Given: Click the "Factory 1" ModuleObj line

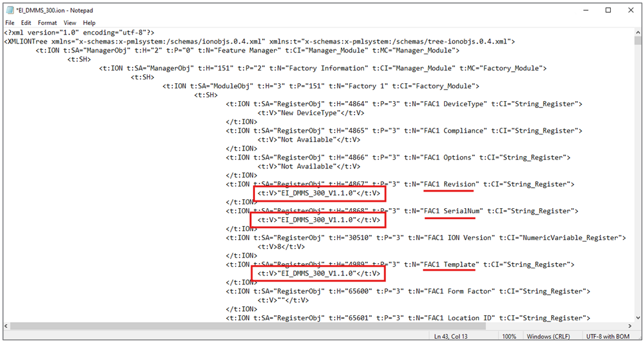Looking at the screenshot, I should coord(321,86).
